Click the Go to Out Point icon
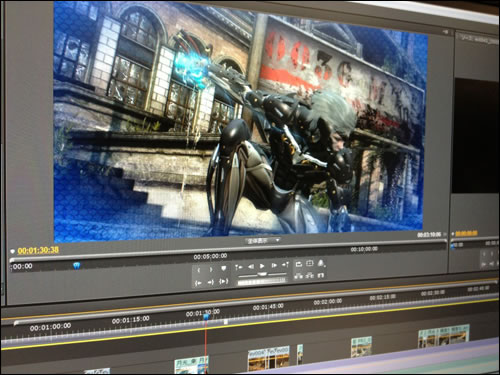 pos(211,282)
